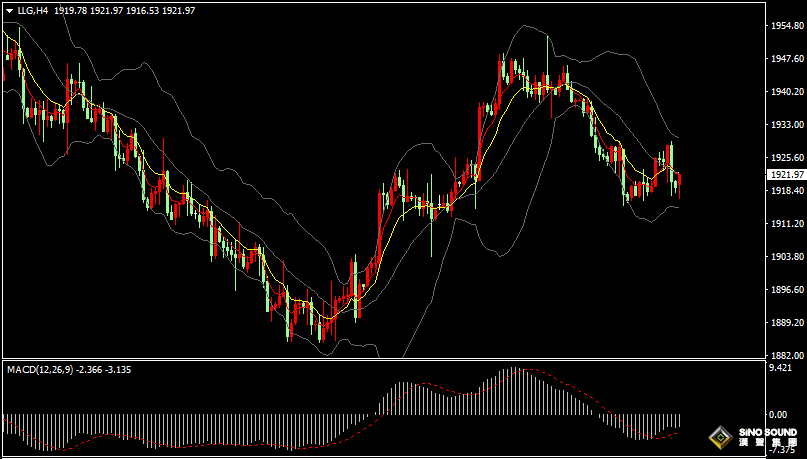The height and width of the screenshot is (459, 807).
Task: Click the 1954.80 price axis label
Action: tap(785, 26)
